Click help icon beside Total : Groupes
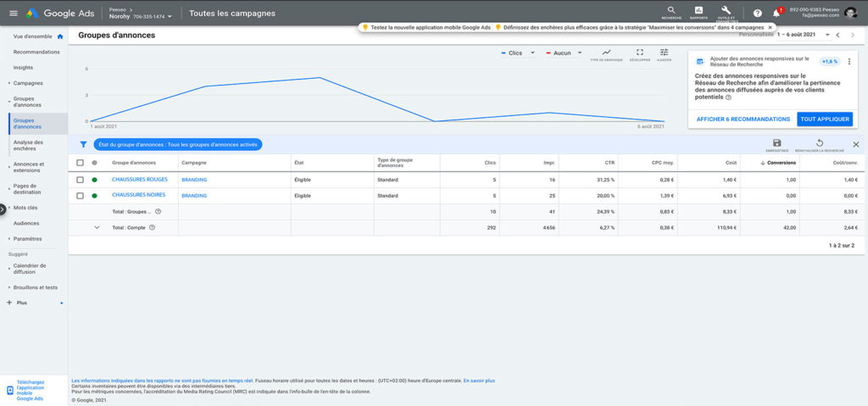 coord(159,212)
